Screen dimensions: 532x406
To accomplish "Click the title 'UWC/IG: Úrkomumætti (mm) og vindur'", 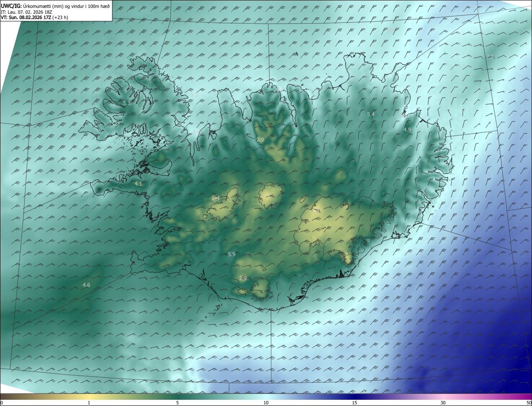I will pyautogui.click(x=55, y=5).
